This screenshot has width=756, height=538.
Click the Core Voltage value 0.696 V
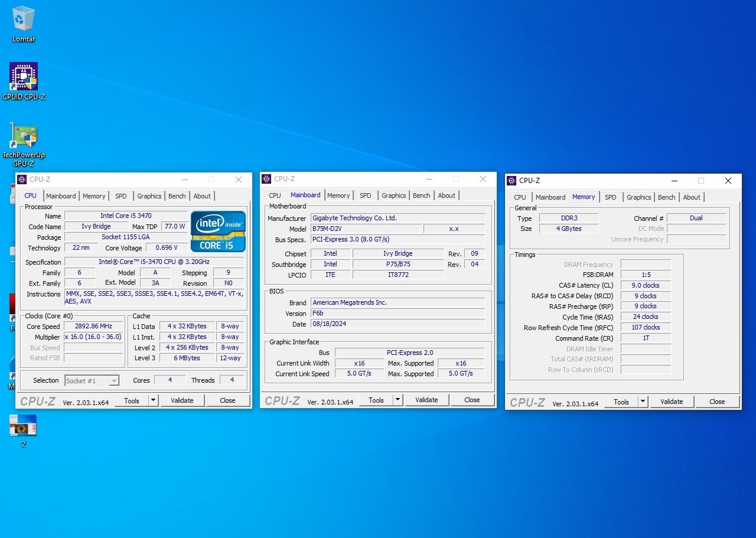point(167,248)
